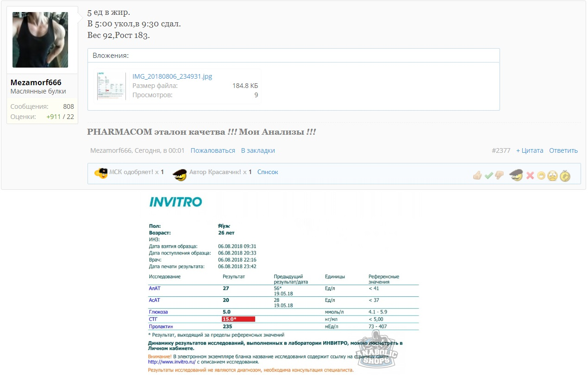Click the gold medal rating icon
Image resolution: width=588 pixels, height=375 pixels.
pyautogui.click(x=565, y=176)
